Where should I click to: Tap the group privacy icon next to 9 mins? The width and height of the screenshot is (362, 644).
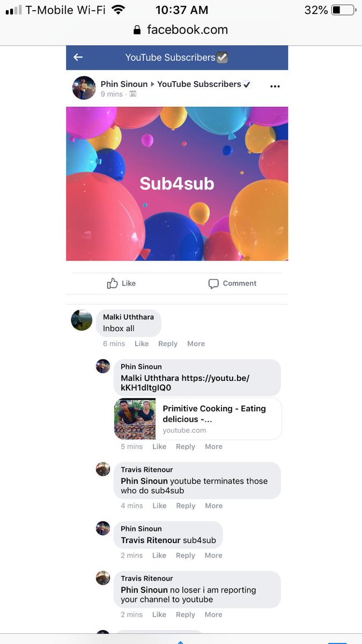click(x=133, y=94)
